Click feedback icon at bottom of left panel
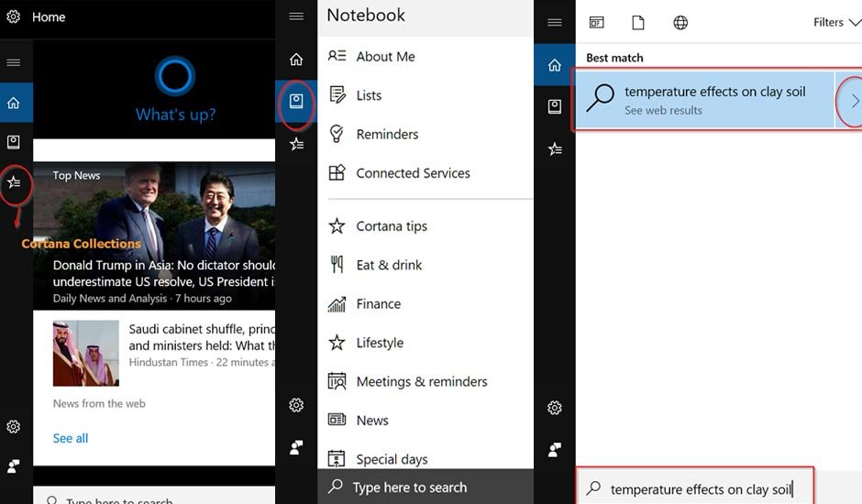The height and width of the screenshot is (504, 862). point(13,466)
